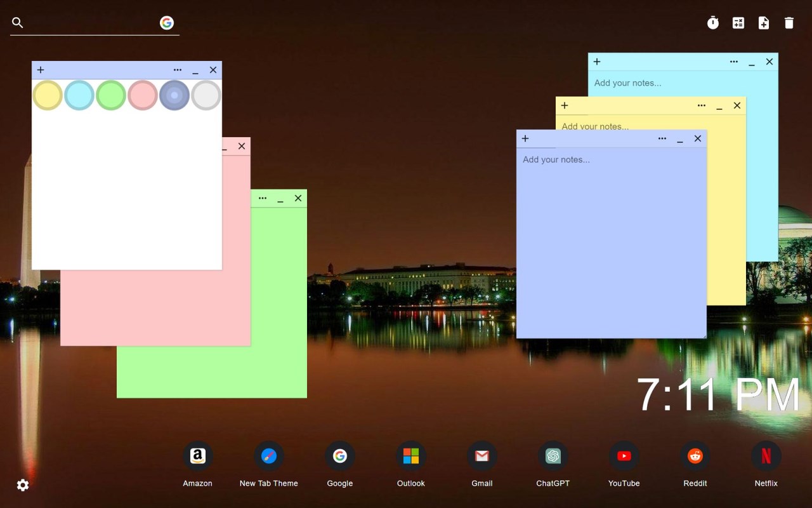The width and height of the screenshot is (812, 508).
Task: Open the Outlook shortcut
Action: pyautogui.click(x=411, y=465)
